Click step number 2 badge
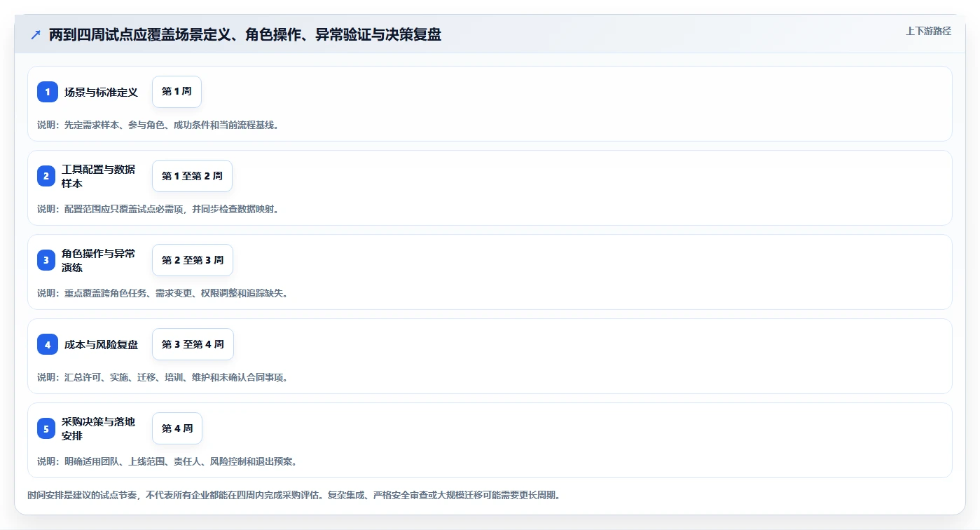This screenshot has height=530, width=980. [46, 176]
